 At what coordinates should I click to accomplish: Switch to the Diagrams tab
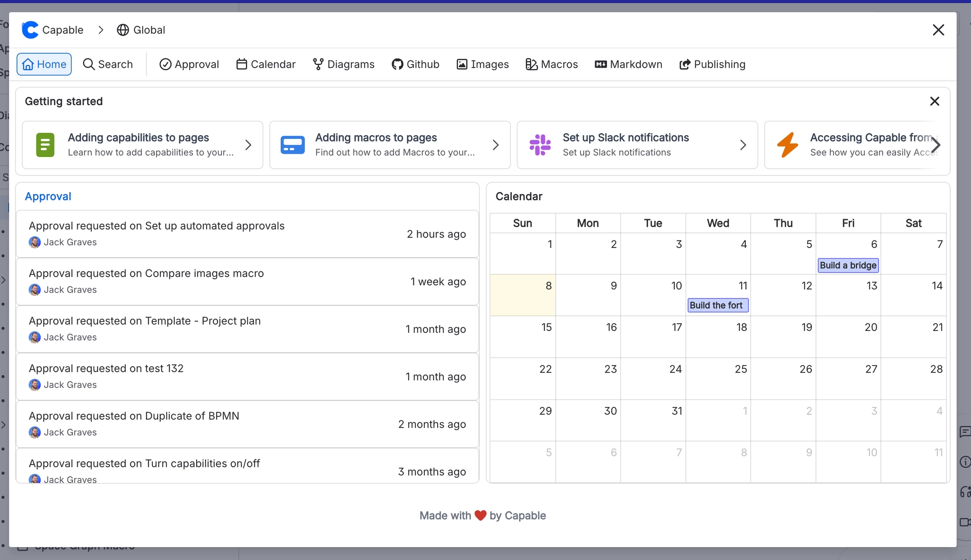344,64
